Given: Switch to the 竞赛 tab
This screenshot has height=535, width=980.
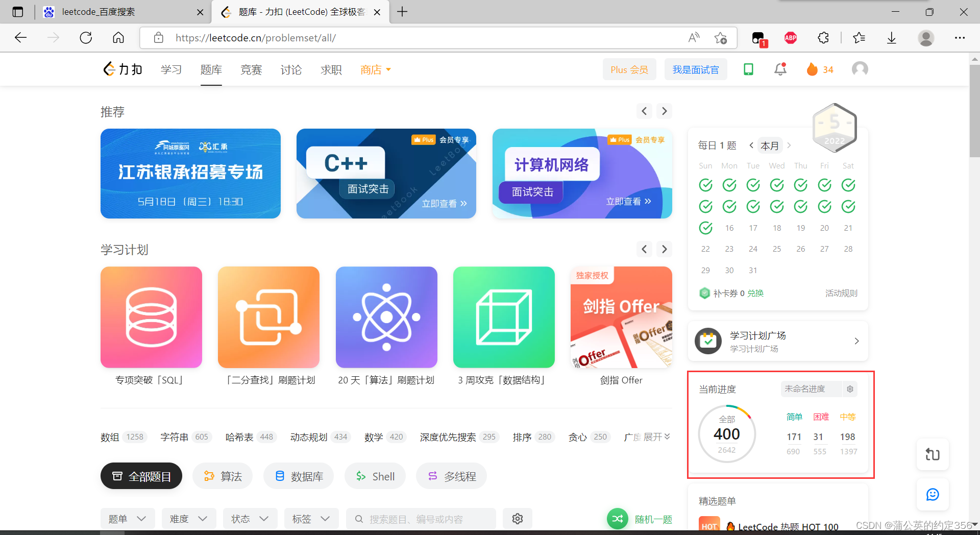Looking at the screenshot, I should [x=251, y=69].
